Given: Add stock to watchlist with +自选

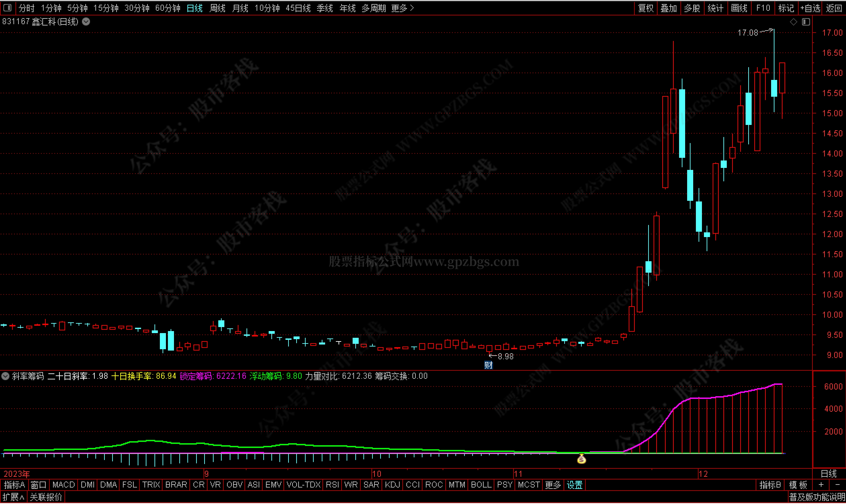Looking at the screenshot, I should coord(810,8).
